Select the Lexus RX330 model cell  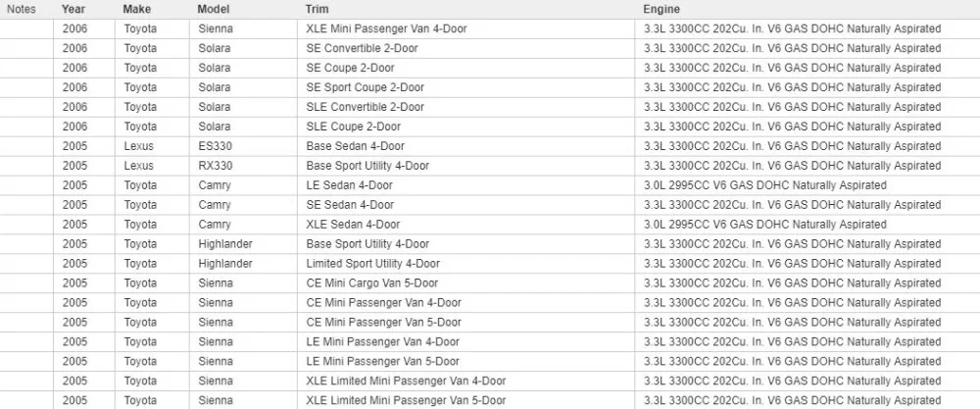[215, 166]
